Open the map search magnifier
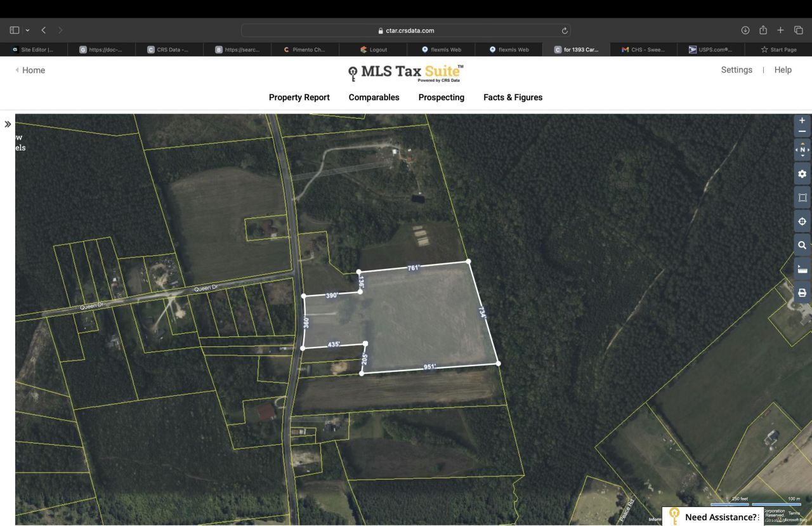812x526 pixels. 802,245
